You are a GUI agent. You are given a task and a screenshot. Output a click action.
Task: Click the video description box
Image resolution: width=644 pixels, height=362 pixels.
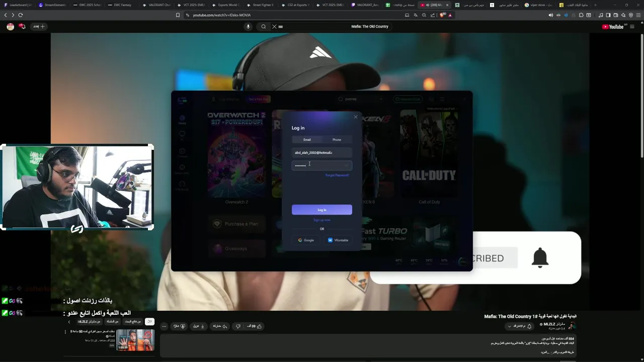point(368,346)
